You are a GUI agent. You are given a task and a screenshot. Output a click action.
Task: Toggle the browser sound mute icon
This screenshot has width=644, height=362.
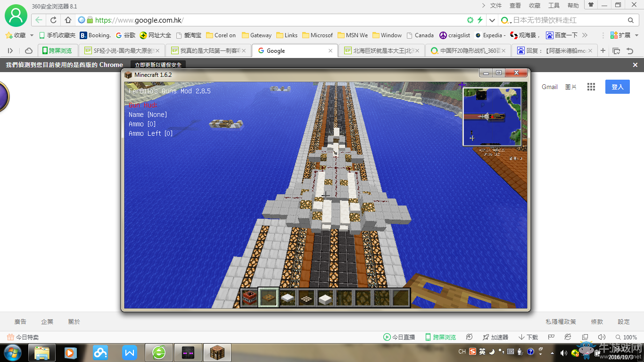(601, 337)
